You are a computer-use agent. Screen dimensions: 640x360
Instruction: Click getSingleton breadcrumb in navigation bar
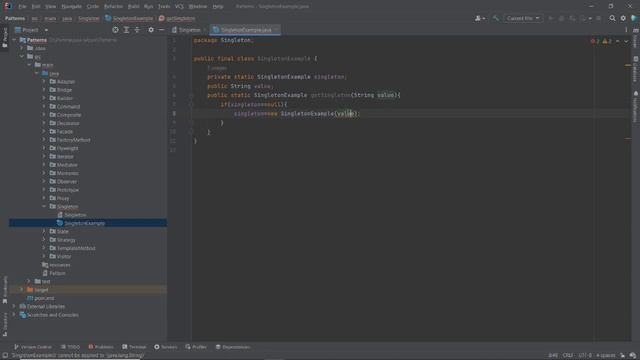177,18
